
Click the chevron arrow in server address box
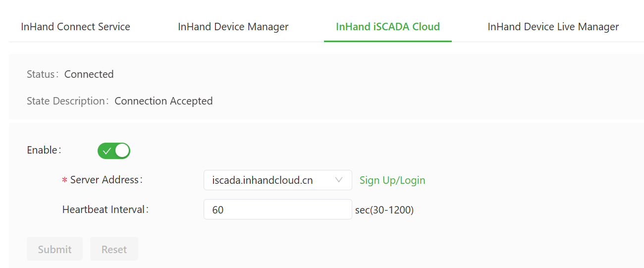339,180
